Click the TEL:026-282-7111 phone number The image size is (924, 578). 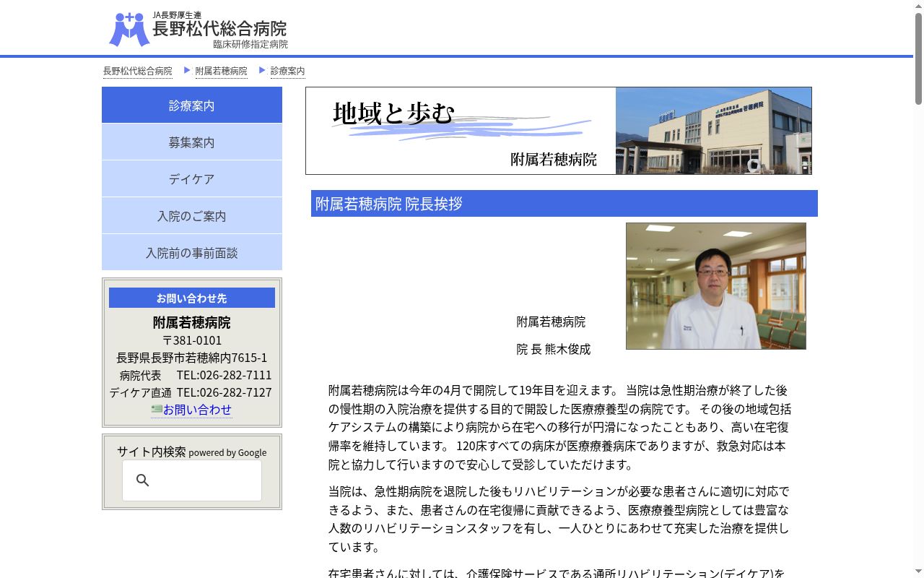point(225,375)
